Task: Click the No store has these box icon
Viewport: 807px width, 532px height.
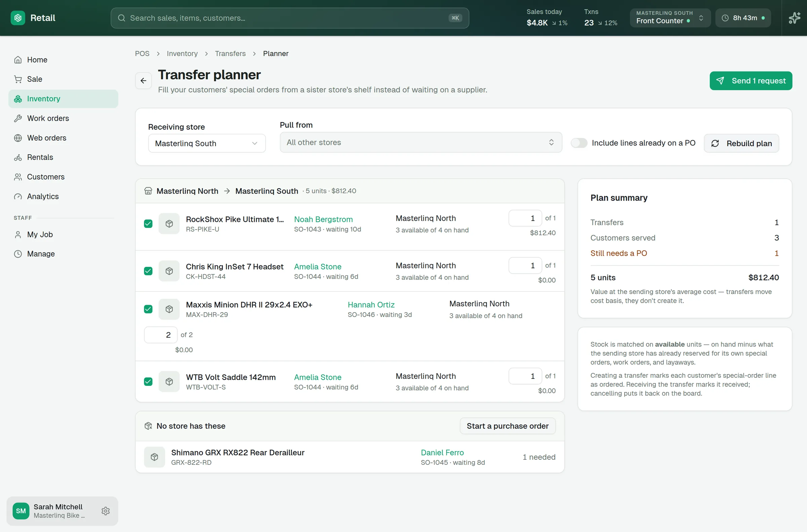Action: coord(148,426)
